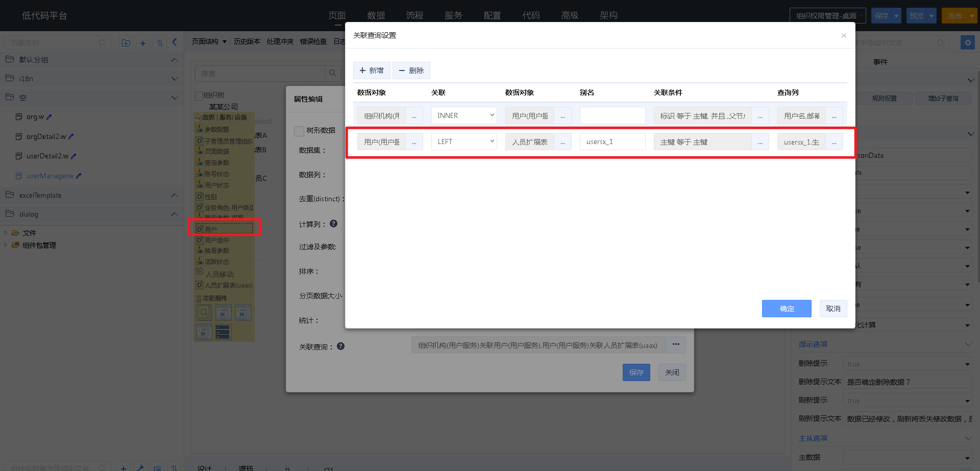Click the 确定 button in the join dialog
980x471 pixels.
pos(786,309)
